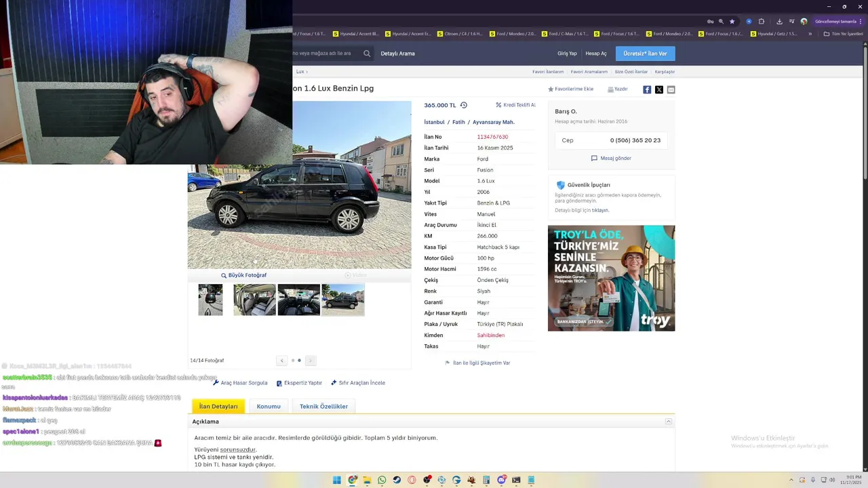This screenshot has height=488, width=868.
Task: Open Detaylı Arama advanced search
Action: point(397,54)
